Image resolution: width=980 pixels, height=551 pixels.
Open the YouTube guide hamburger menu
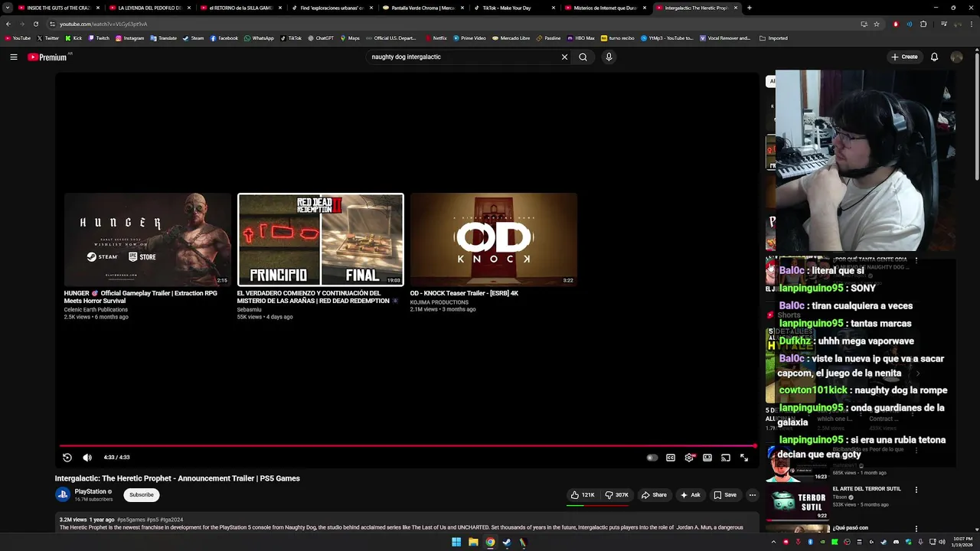click(13, 57)
